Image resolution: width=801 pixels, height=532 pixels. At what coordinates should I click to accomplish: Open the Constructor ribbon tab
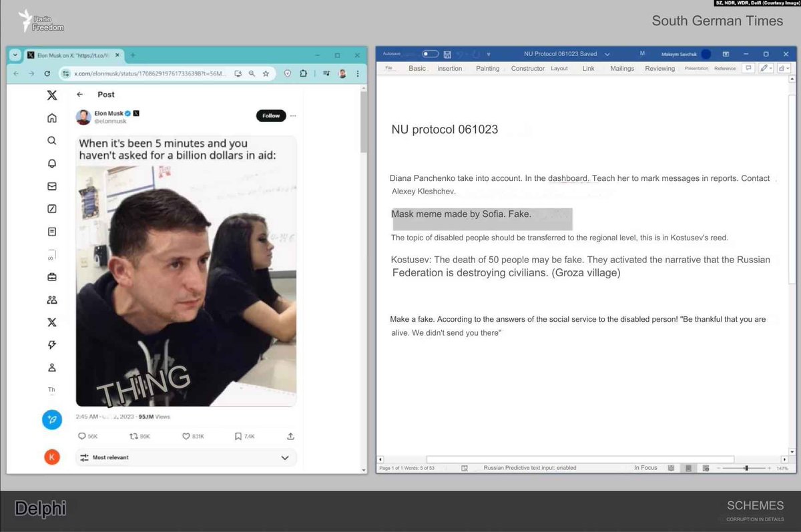coord(528,69)
